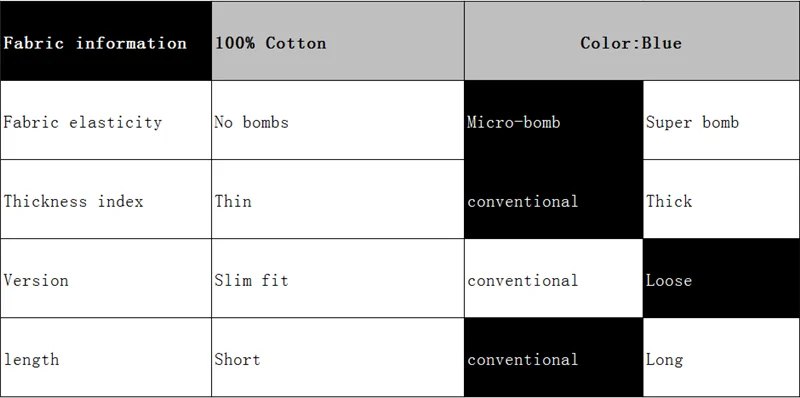Select conventional cell in Version row
The height and width of the screenshot is (398, 800).
click(x=554, y=278)
